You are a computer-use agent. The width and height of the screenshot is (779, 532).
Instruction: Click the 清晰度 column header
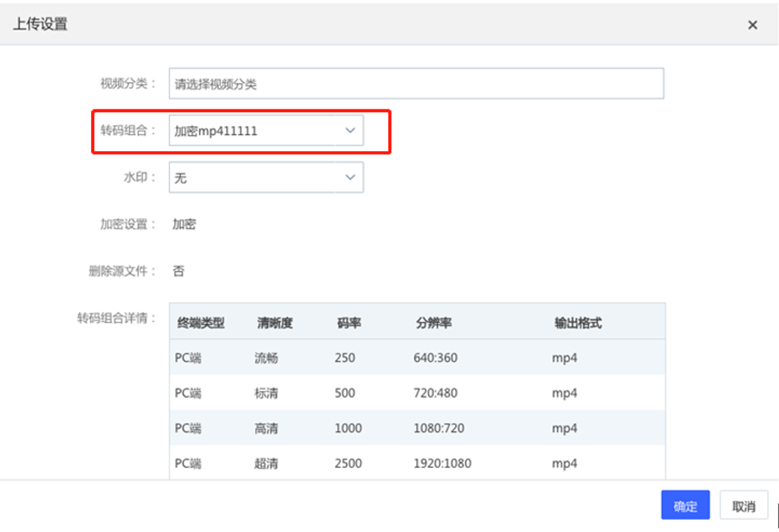274,323
